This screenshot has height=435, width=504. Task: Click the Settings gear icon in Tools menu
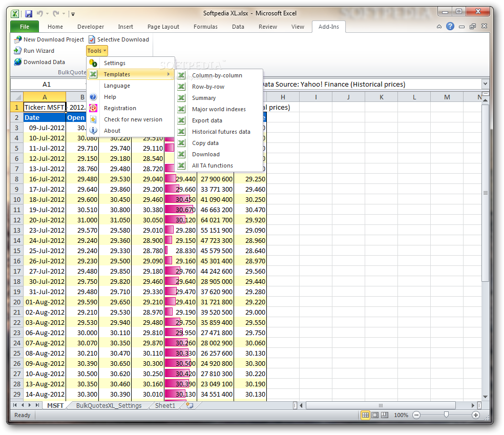pos(93,63)
